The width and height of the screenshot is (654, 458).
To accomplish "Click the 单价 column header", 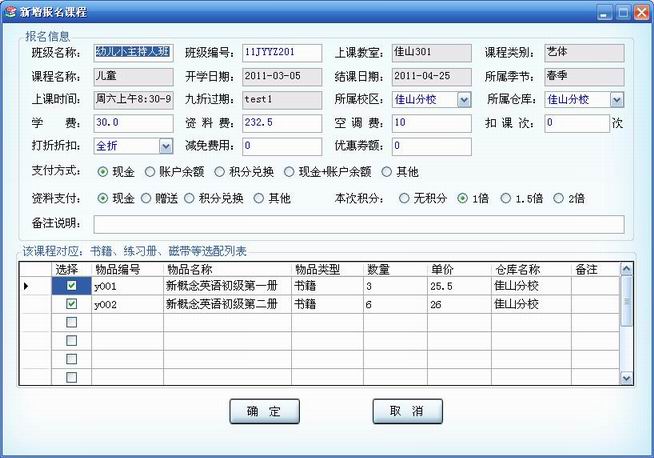I will coord(459,269).
